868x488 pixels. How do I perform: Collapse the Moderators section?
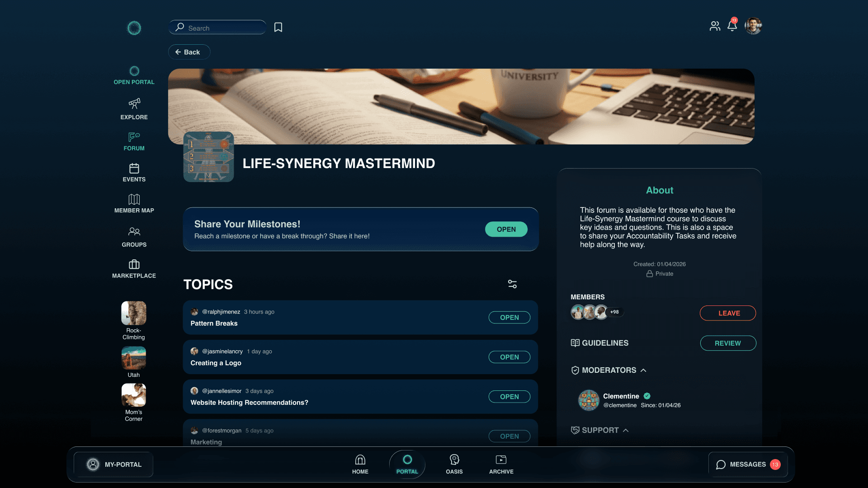coord(643,371)
